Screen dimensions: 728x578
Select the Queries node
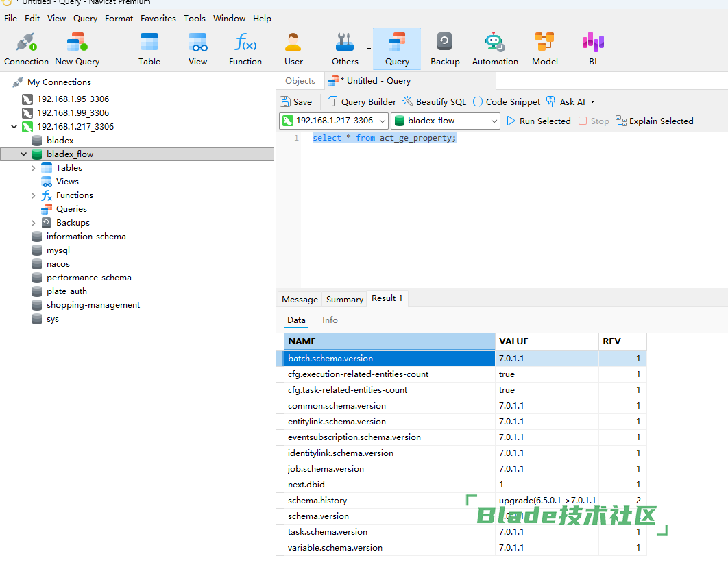(71, 209)
